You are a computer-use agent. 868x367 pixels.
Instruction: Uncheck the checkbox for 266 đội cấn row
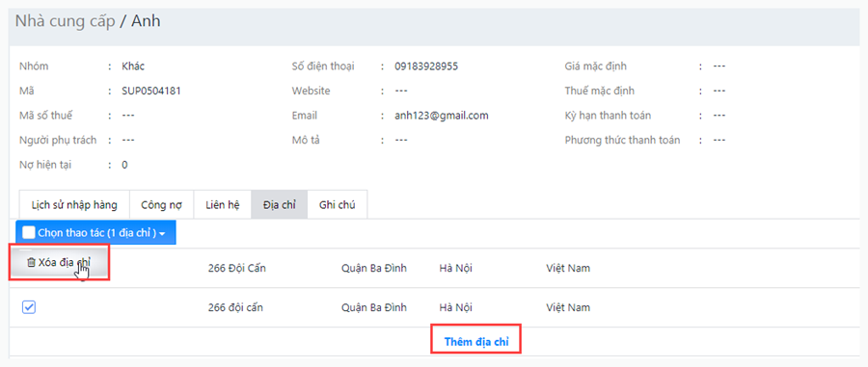pyautogui.click(x=29, y=306)
